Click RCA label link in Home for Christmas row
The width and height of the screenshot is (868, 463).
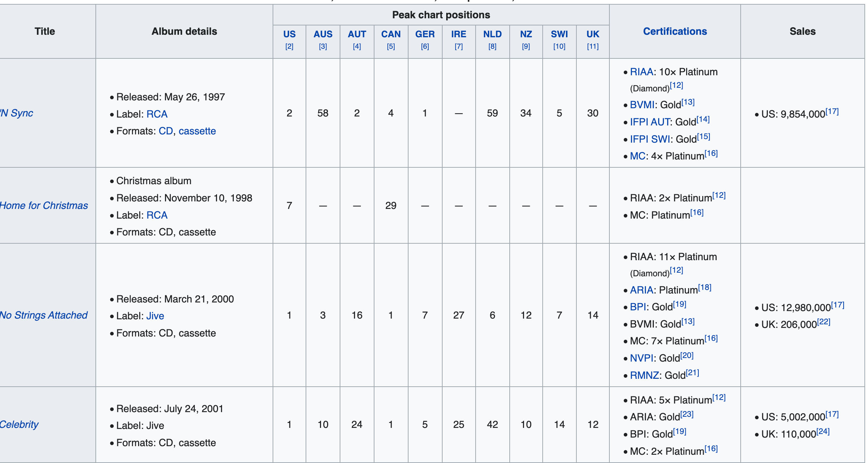point(157,215)
